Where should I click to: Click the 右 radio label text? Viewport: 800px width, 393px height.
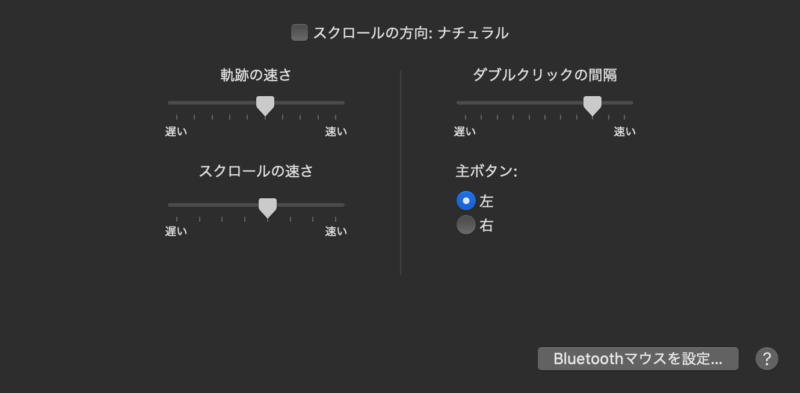tap(486, 226)
